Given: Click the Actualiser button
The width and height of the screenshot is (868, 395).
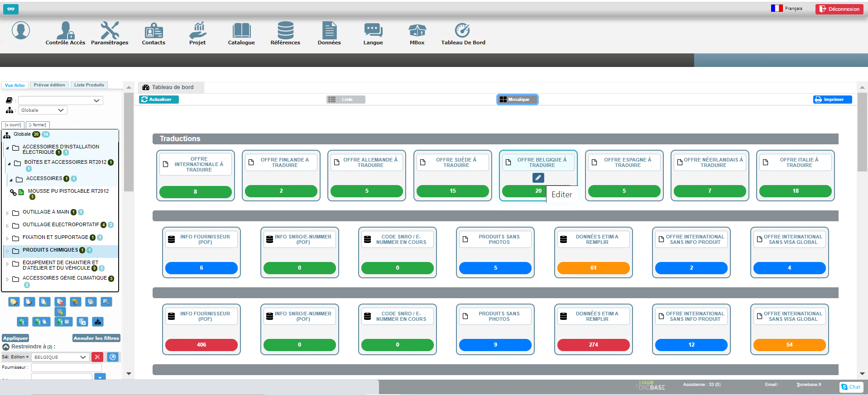Looking at the screenshot, I should (x=159, y=100).
